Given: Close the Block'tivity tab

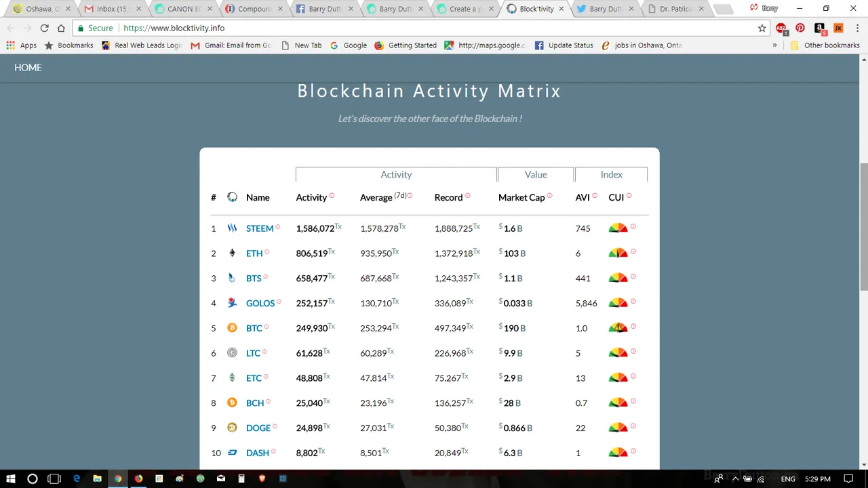Looking at the screenshot, I should pos(561,9).
